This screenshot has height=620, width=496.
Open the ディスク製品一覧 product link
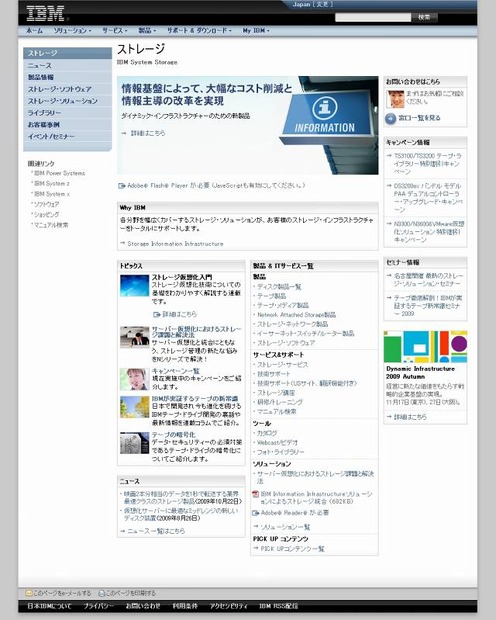(x=279, y=287)
